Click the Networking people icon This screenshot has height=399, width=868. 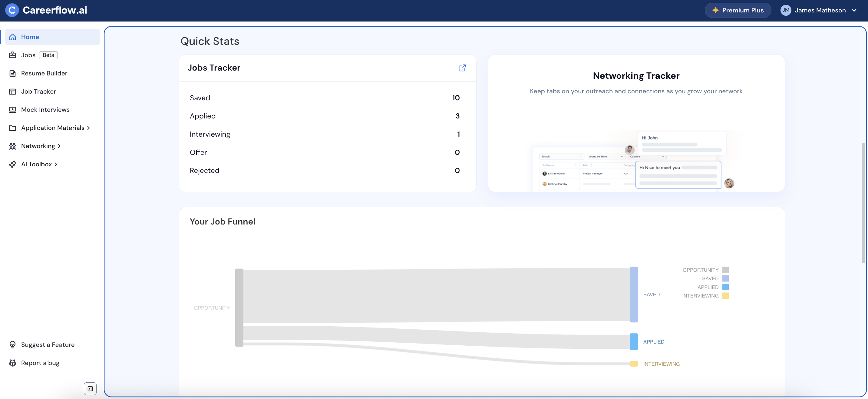click(12, 146)
